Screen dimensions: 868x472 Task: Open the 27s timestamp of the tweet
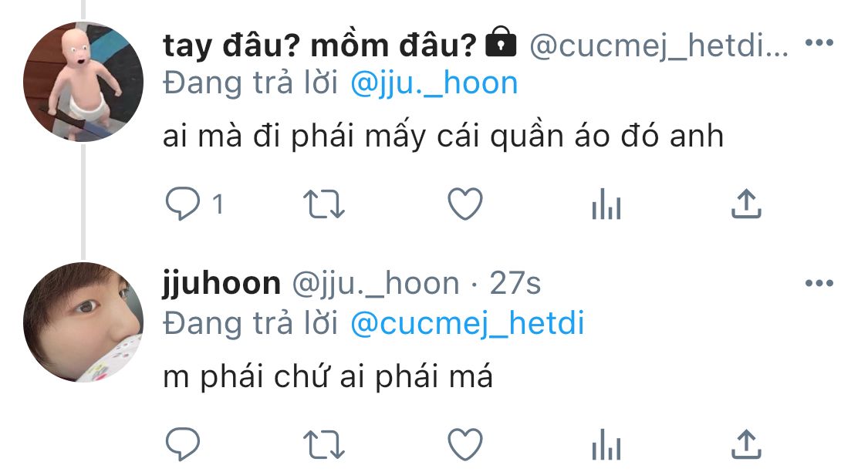(x=515, y=284)
